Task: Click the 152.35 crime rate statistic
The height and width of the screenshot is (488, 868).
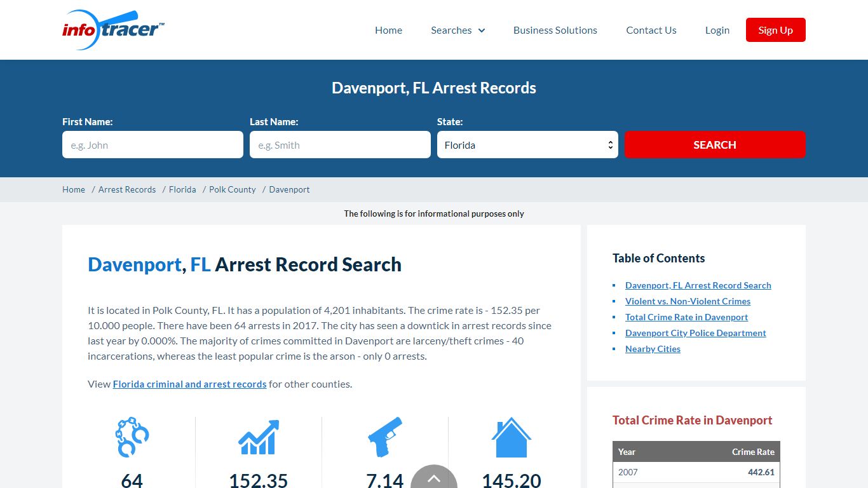Action: [x=258, y=480]
